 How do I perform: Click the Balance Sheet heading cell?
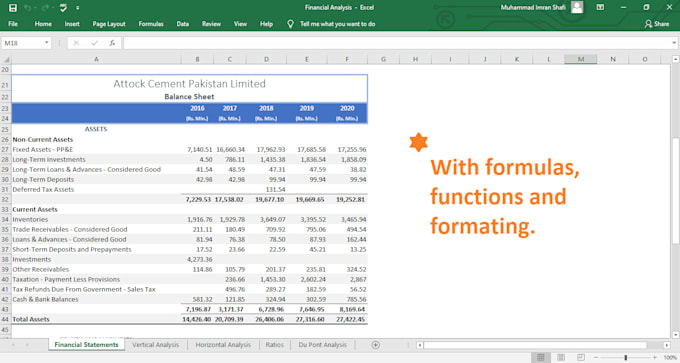coord(190,97)
